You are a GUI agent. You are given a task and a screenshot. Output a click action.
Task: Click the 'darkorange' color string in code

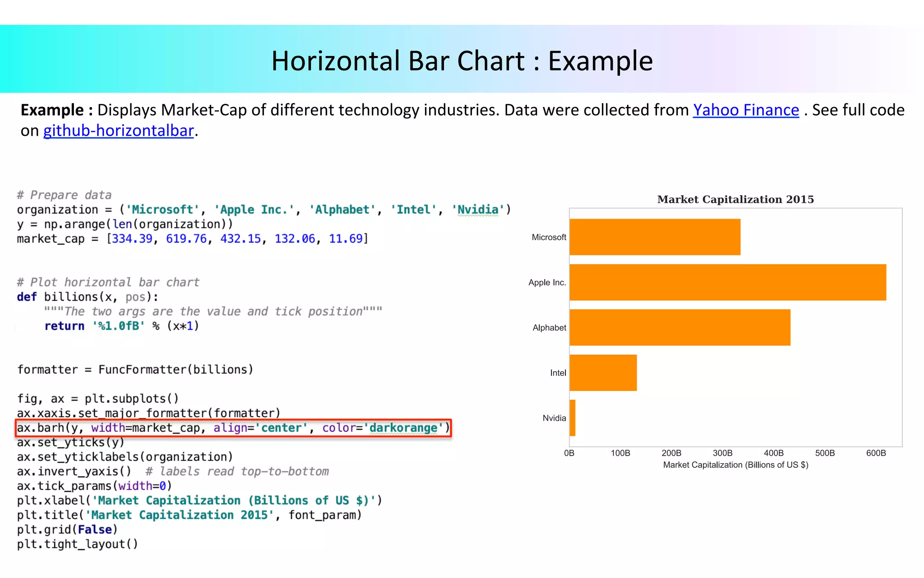pos(403,428)
